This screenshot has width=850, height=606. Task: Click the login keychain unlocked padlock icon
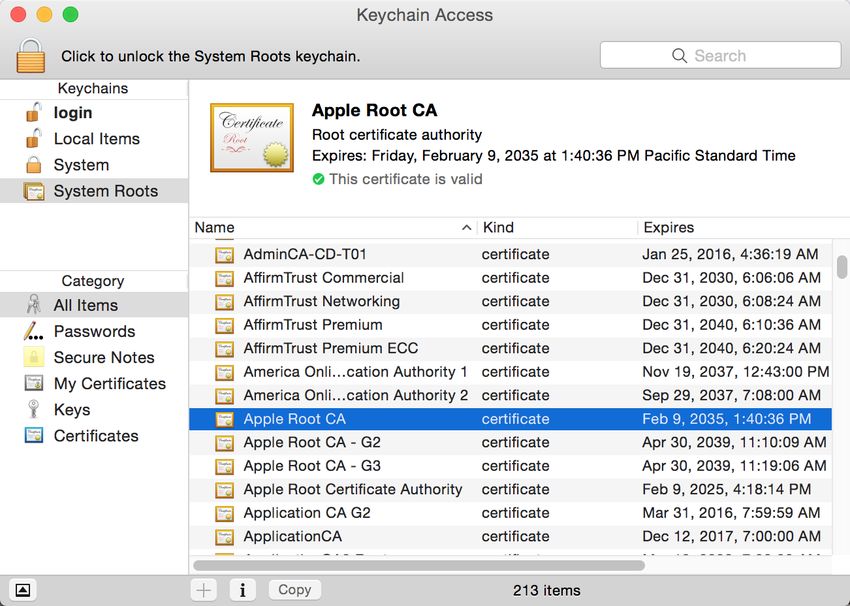tap(34, 112)
